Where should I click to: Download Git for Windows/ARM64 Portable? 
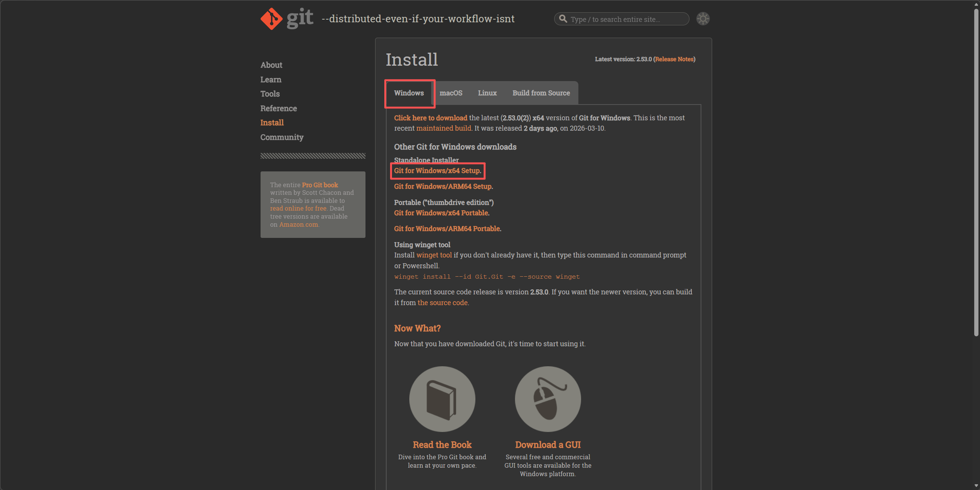(x=447, y=229)
